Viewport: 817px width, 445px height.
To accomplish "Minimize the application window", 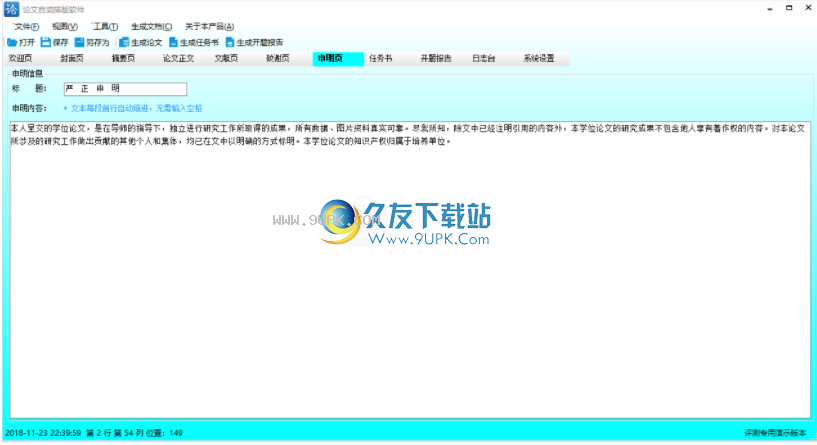I will click(770, 8).
